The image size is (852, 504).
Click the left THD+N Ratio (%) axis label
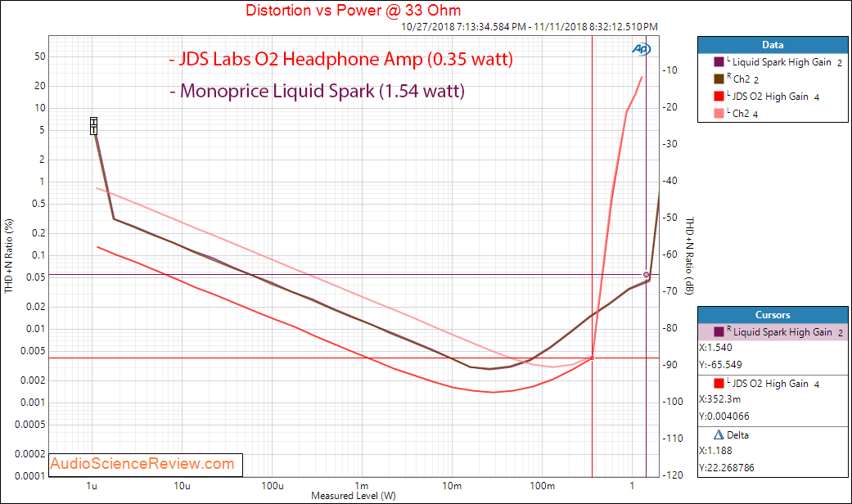click(8, 256)
